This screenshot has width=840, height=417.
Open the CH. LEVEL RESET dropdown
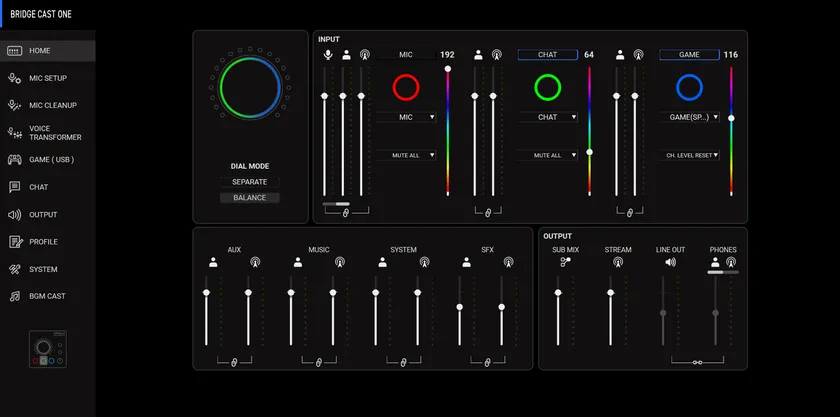(690, 155)
